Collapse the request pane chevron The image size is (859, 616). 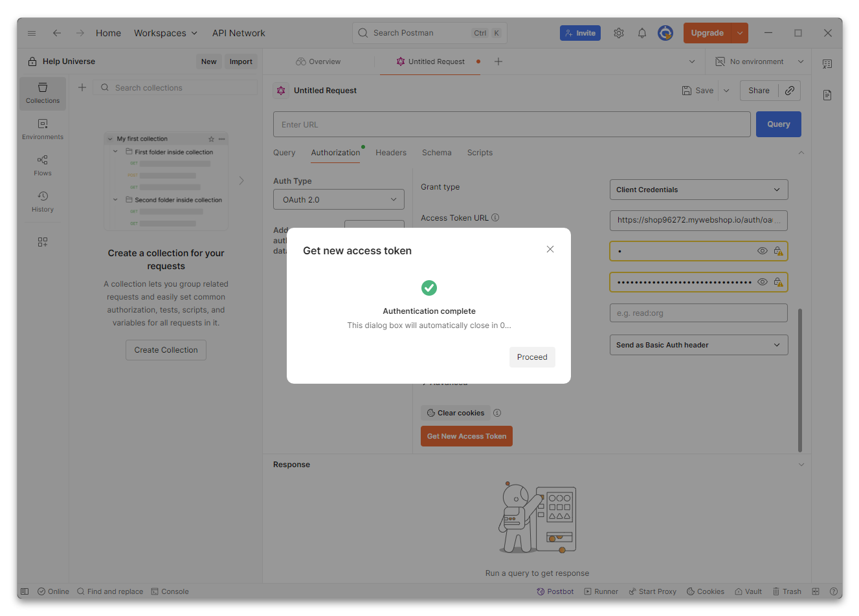801,153
